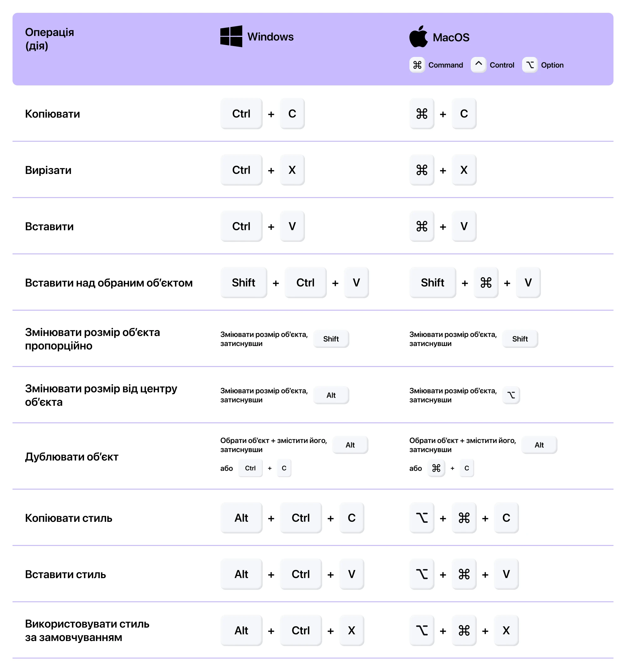This screenshot has height=672, width=626.
Task: Click the Option key for resizing from center
Action: (x=511, y=395)
